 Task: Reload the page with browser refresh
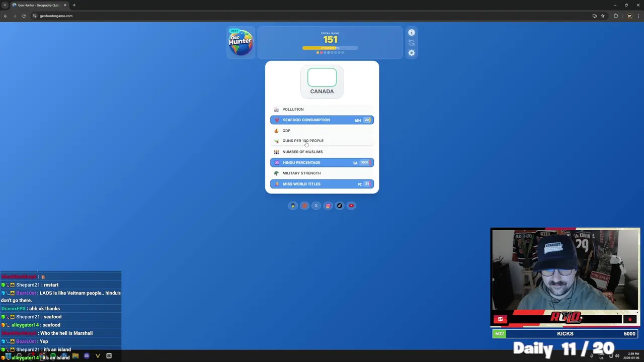24,16
